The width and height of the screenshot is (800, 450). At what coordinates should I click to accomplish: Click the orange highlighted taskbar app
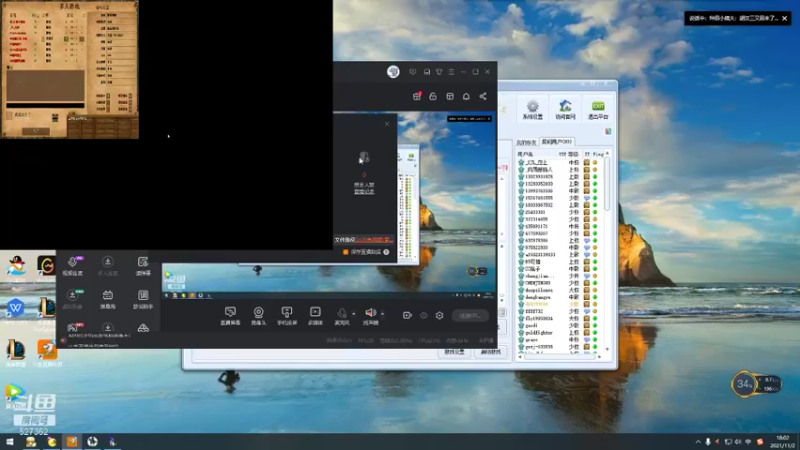(x=72, y=441)
